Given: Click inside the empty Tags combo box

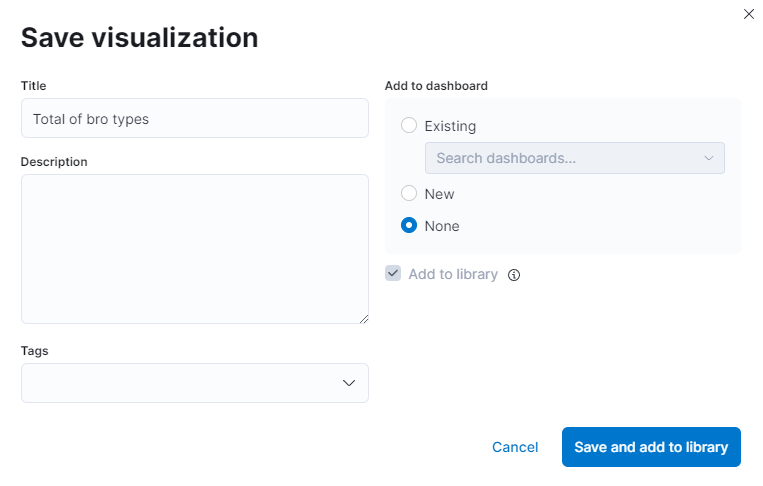Looking at the screenshot, I should pyautogui.click(x=180, y=383).
